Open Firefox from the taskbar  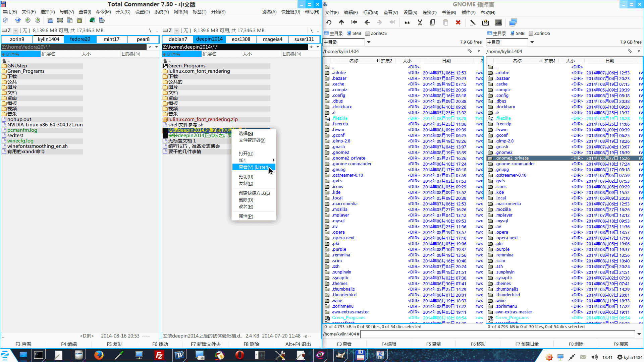pos(99,355)
